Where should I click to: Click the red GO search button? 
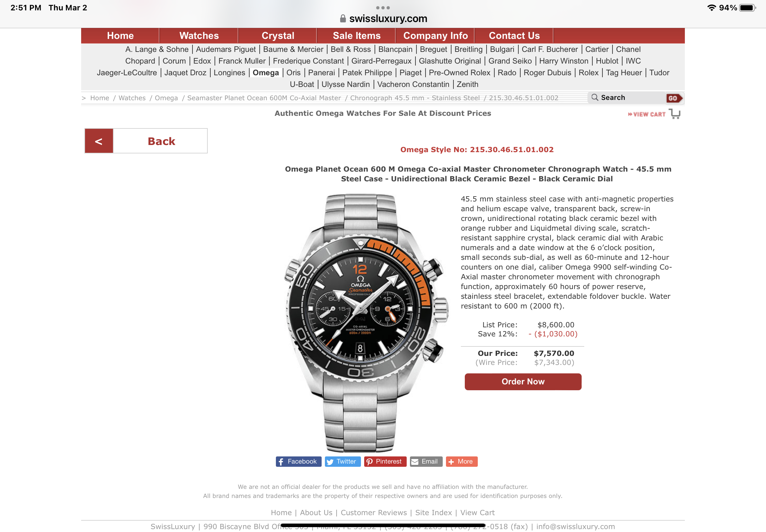click(x=674, y=98)
